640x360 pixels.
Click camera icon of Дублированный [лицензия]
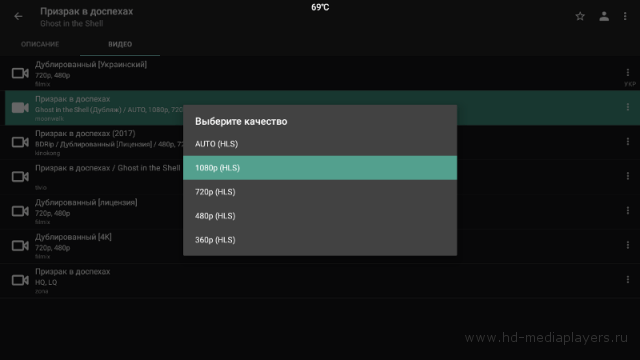20,211
